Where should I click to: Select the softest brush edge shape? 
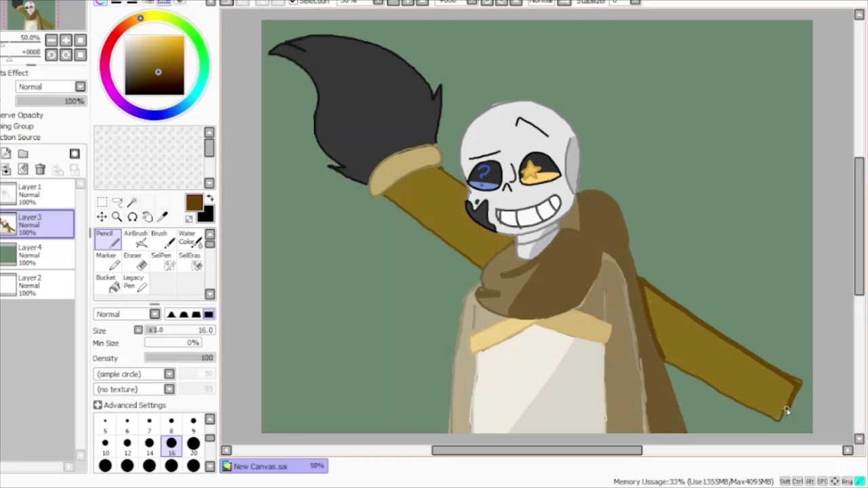tap(171, 314)
